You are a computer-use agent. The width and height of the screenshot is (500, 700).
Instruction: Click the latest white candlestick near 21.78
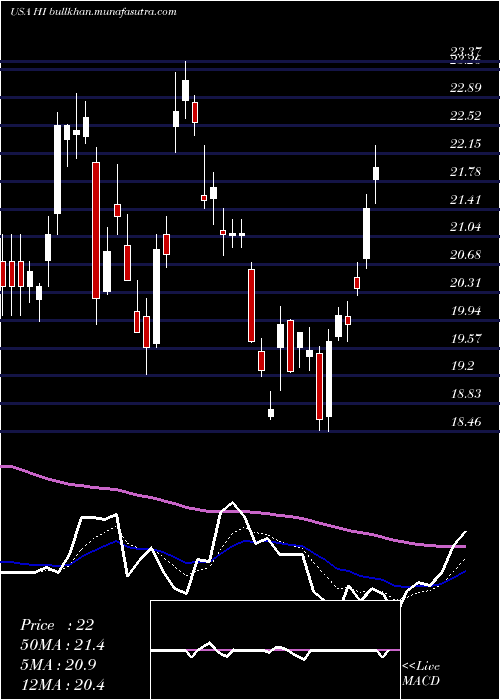pyautogui.click(x=376, y=173)
